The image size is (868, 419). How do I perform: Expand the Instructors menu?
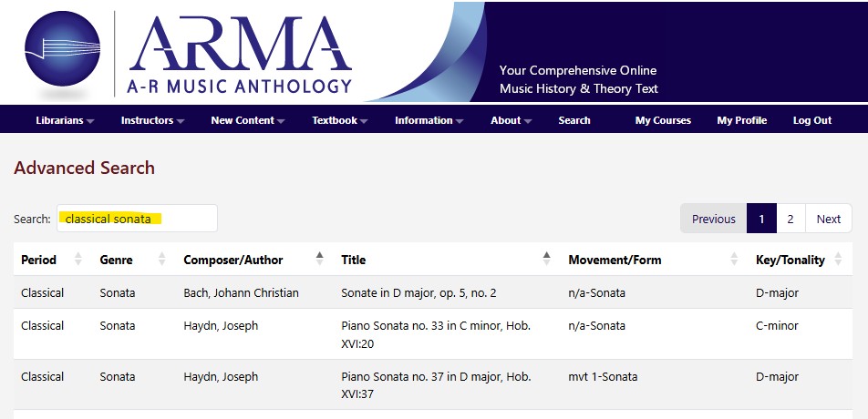(x=152, y=120)
